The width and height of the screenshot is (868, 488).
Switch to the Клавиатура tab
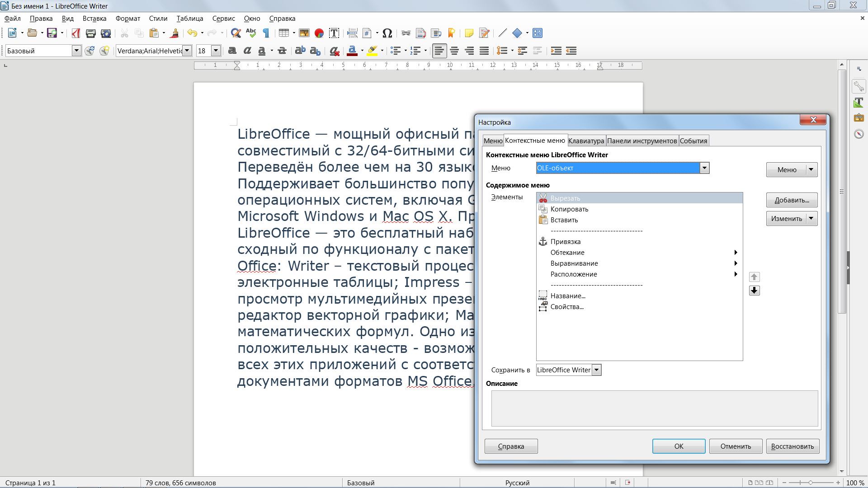pyautogui.click(x=586, y=141)
